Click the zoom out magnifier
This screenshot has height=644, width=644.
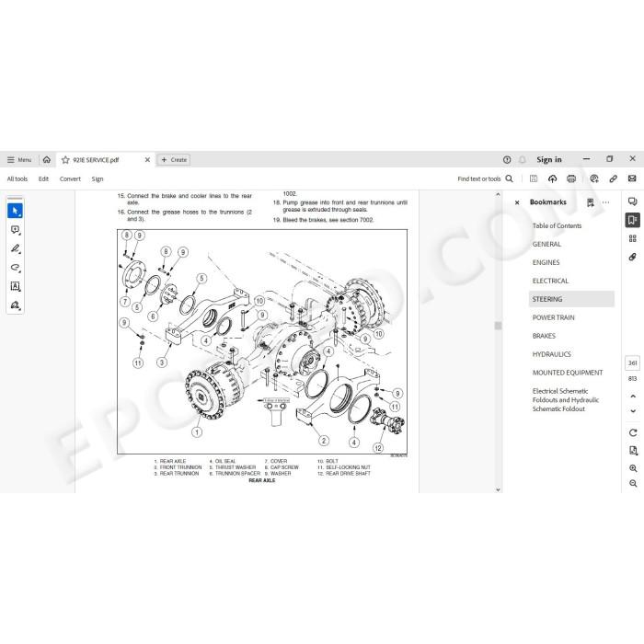(x=633, y=484)
